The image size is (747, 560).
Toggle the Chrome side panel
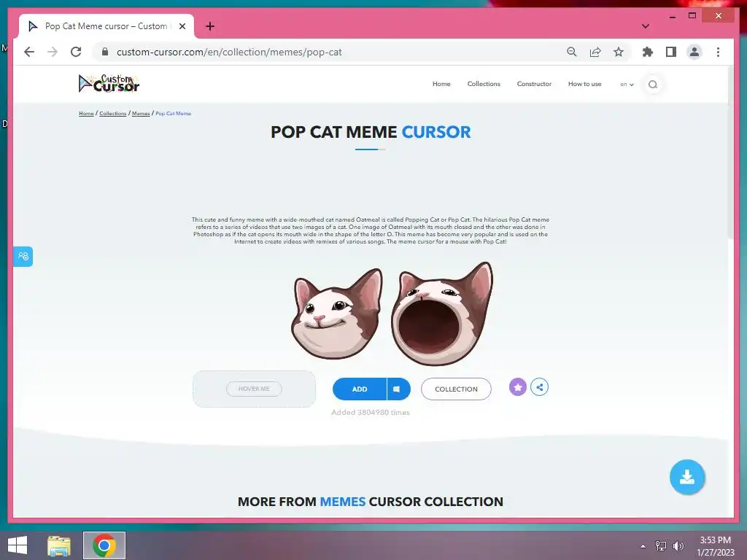tap(671, 52)
